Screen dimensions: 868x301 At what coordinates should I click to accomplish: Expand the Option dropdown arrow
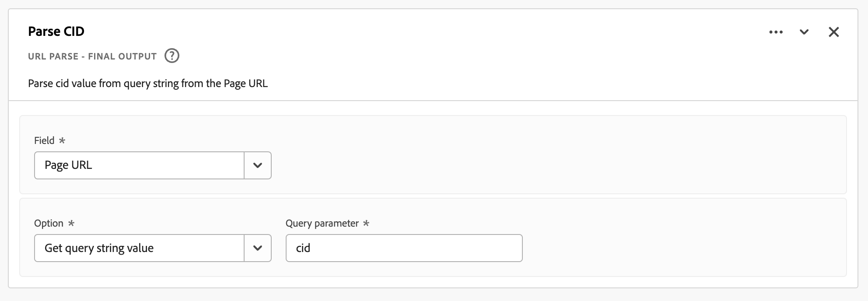click(258, 248)
